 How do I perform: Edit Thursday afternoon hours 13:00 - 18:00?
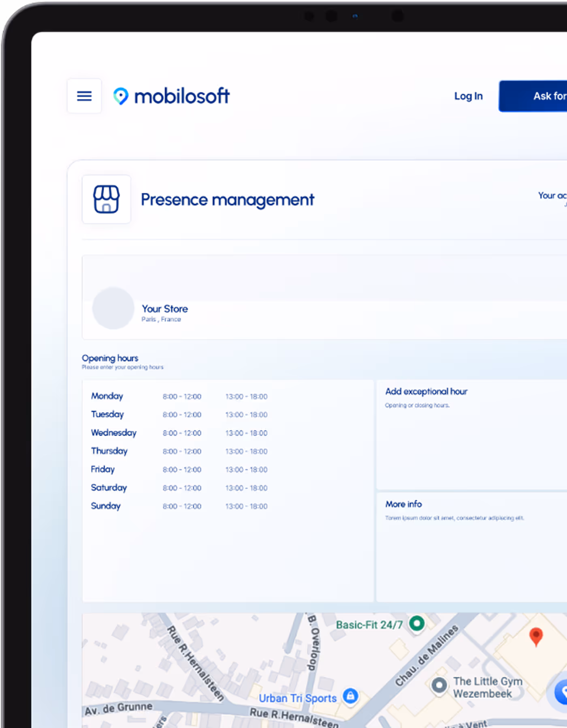pyautogui.click(x=246, y=451)
